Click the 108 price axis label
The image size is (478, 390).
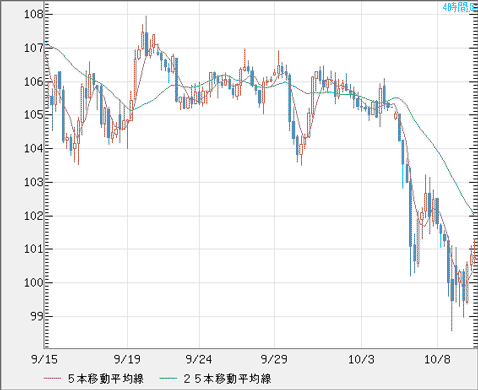point(33,14)
